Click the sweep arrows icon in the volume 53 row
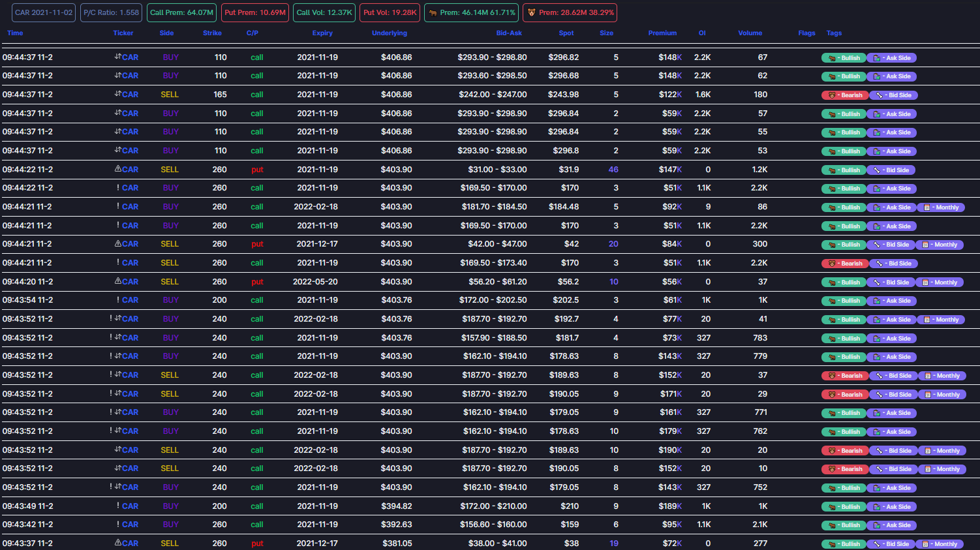Screen dimensions: 980x550 pos(118,150)
